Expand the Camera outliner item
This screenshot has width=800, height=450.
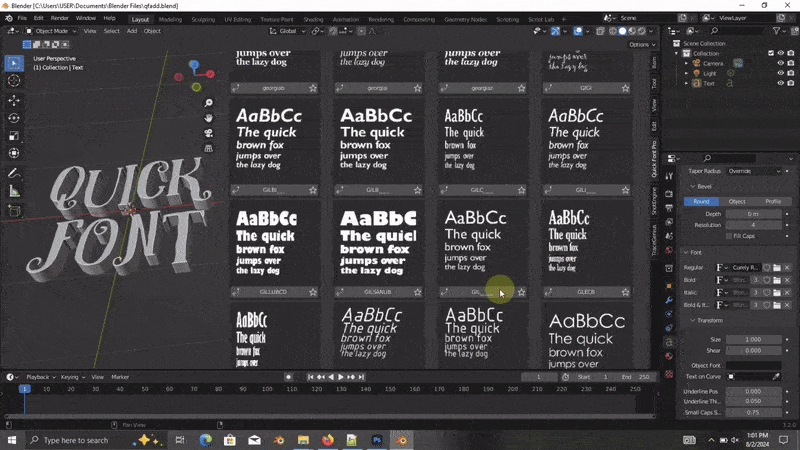click(x=686, y=63)
